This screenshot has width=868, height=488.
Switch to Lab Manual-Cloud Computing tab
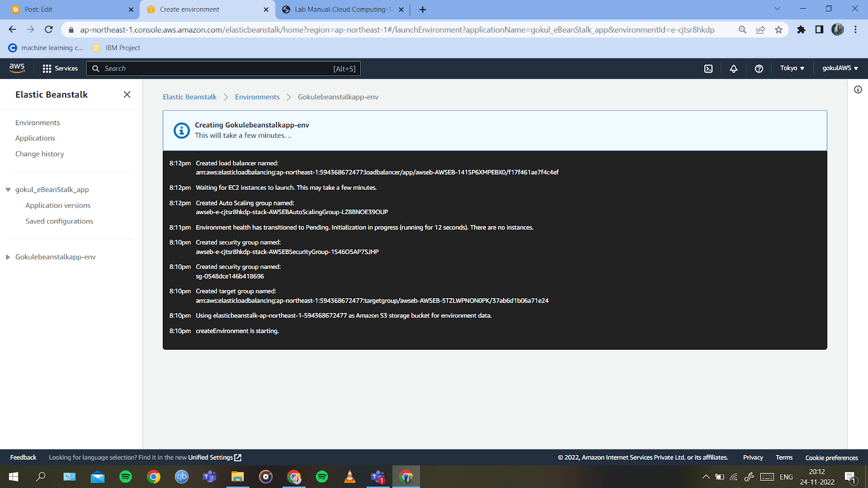click(x=343, y=9)
